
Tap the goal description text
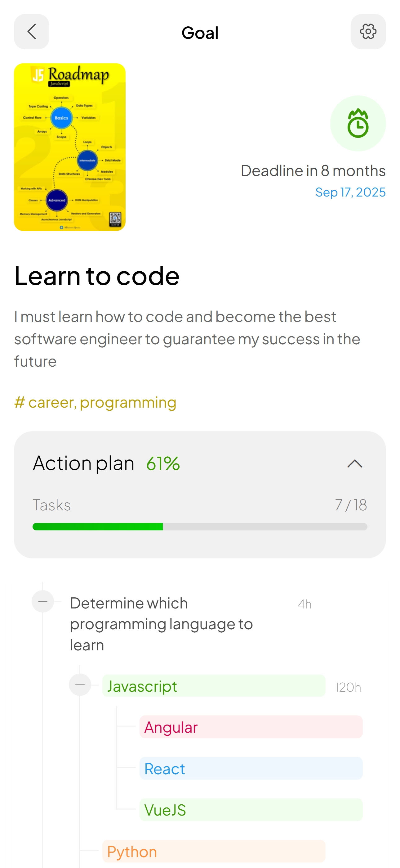[187, 339]
